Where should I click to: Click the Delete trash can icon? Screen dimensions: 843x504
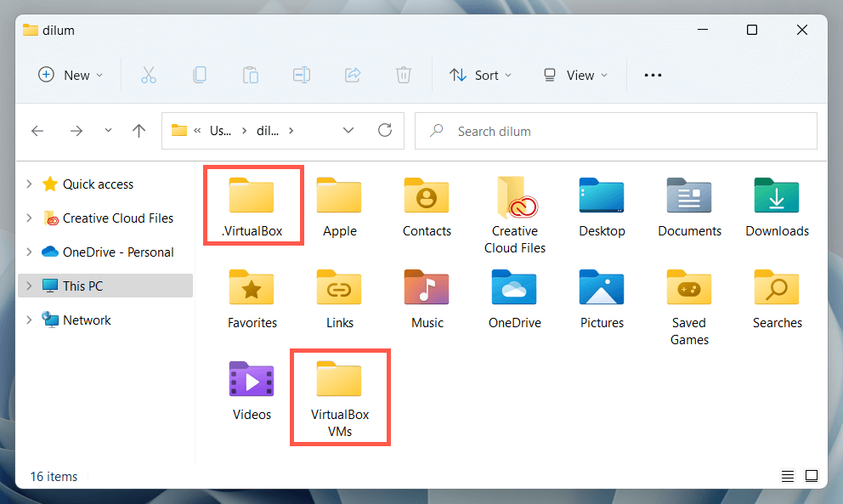(404, 75)
